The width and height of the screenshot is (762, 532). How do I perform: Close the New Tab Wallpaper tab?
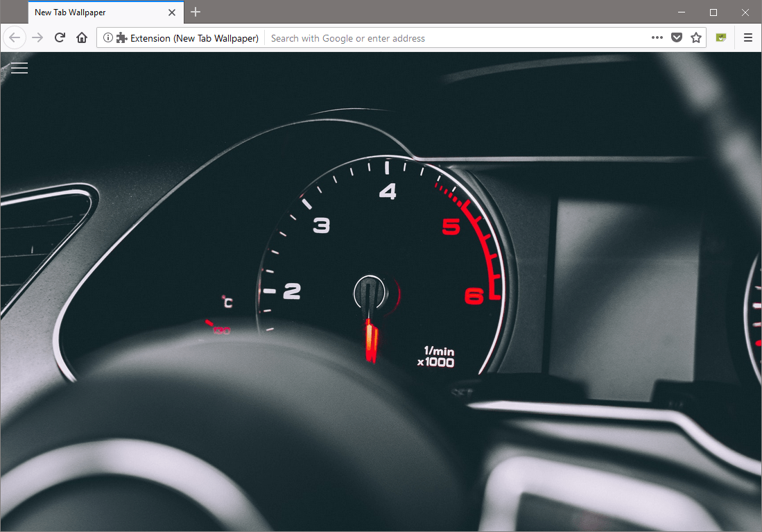point(171,12)
